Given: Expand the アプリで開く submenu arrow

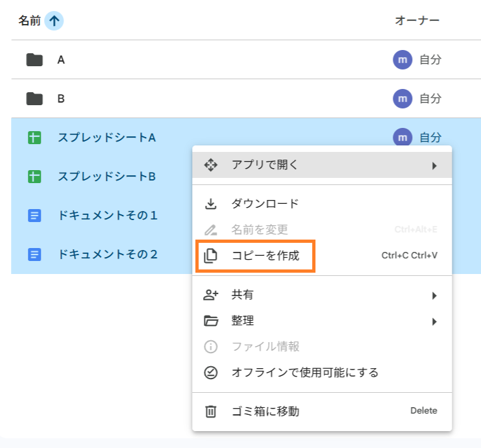Looking at the screenshot, I should click(434, 166).
